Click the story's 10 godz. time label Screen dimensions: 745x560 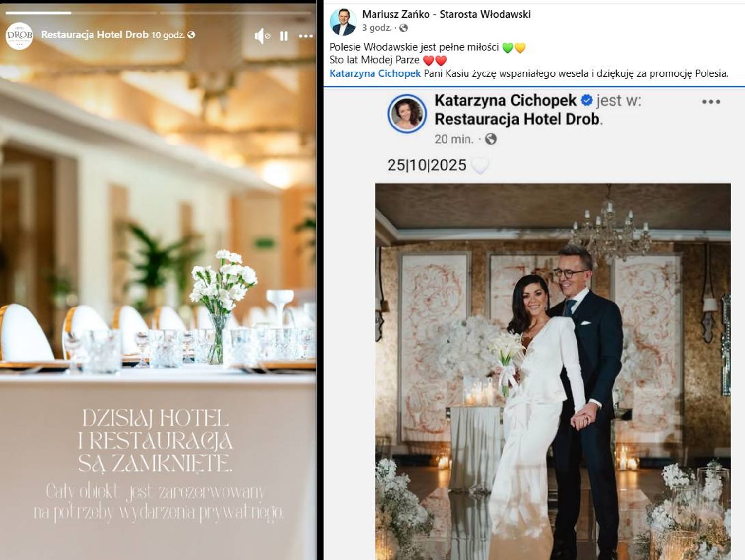167,35
